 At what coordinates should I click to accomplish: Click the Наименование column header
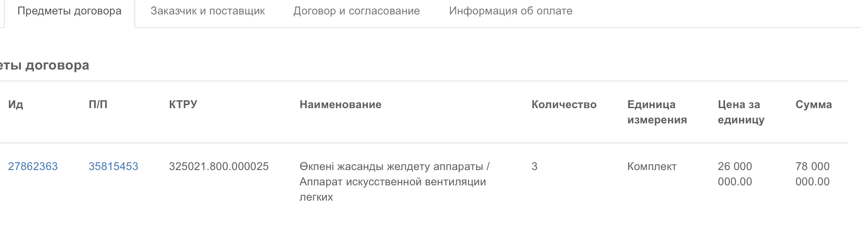pyautogui.click(x=341, y=104)
